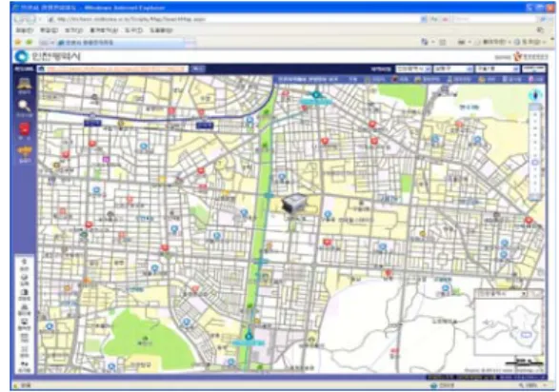Click the orange sign icon in left sidebar
The height and width of the screenshot is (392, 559).
24,152
